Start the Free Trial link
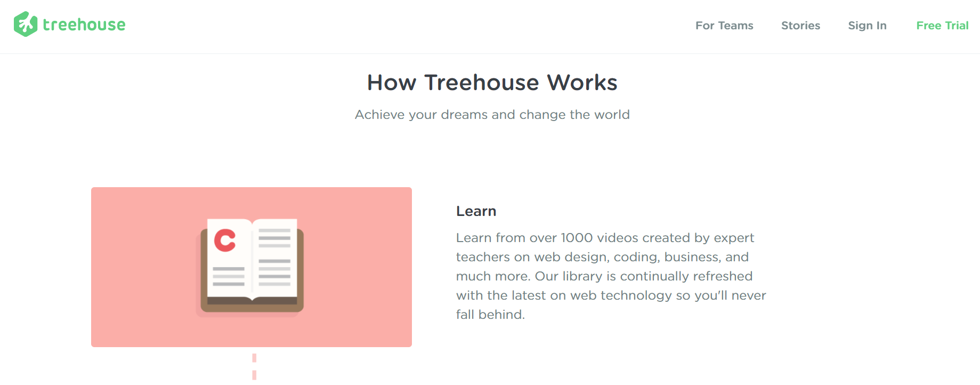Viewport: 980px width, 385px height. pyautogui.click(x=942, y=26)
